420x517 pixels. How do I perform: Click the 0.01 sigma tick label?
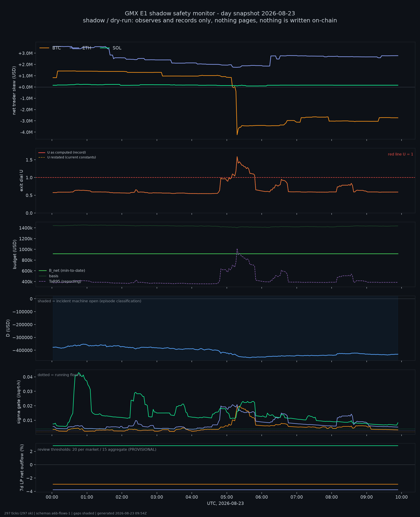point(28,420)
